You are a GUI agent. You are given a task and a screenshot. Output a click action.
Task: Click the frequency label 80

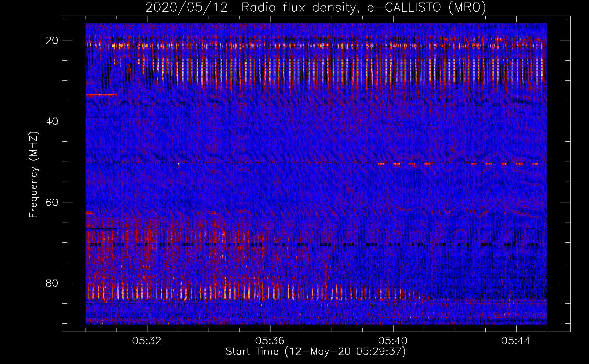point(52,283)
